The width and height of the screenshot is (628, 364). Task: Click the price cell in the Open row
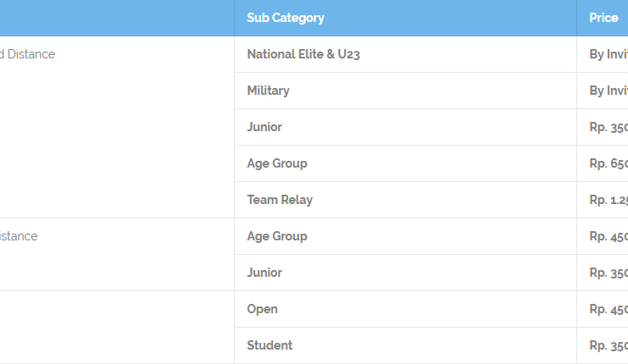(x=603, y=309)
